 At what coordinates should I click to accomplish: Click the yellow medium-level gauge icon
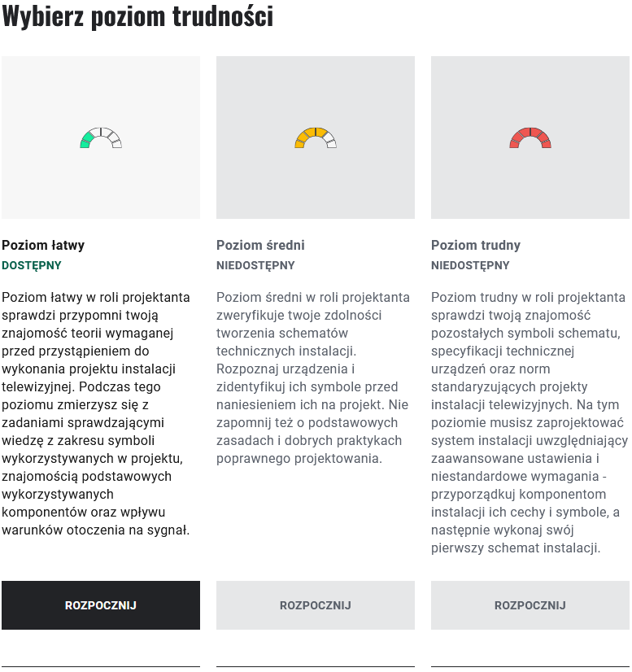pyautogui.click(x=316, y=137)
